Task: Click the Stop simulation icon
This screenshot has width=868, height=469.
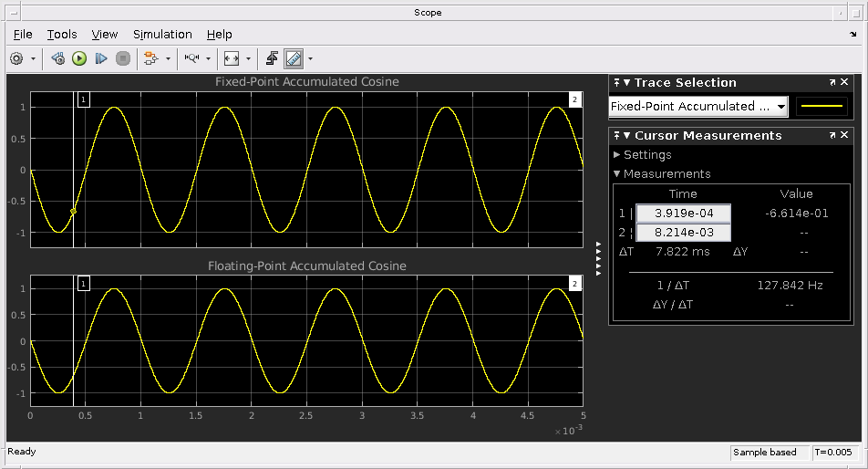Action: click(x=123, y=58)
